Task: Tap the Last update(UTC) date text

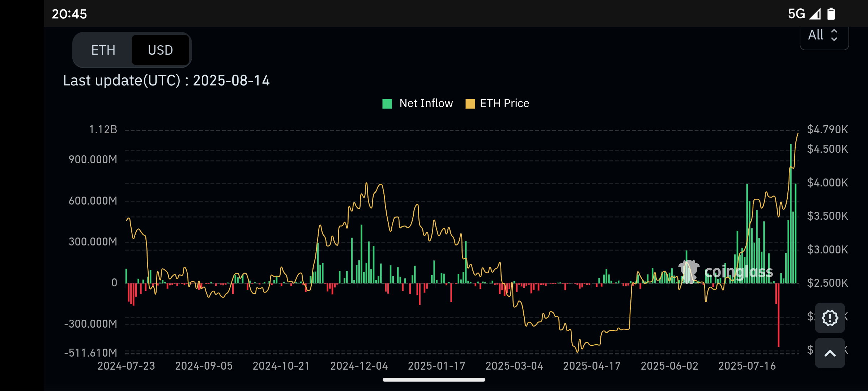Action: 166,80
